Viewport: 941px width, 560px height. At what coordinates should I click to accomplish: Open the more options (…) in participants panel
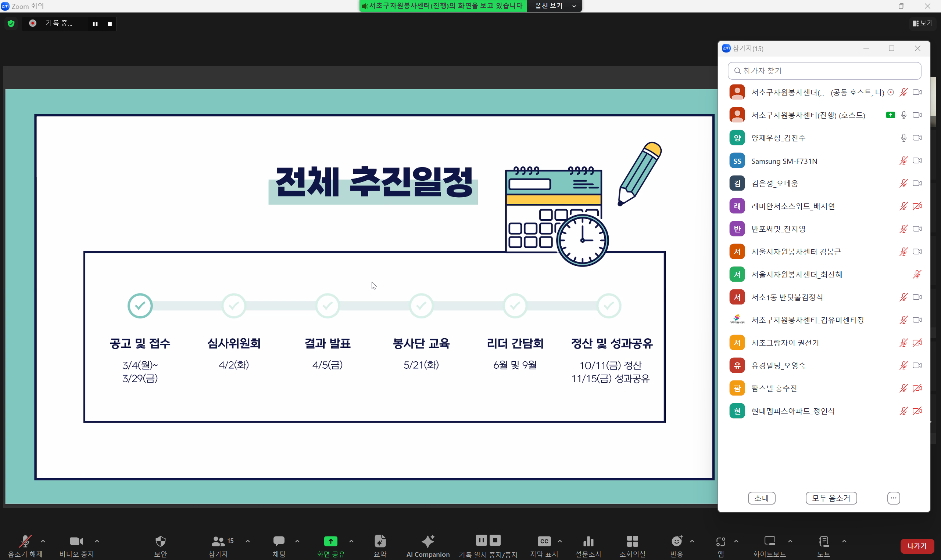pyautogui.click(x=893, y=498)
